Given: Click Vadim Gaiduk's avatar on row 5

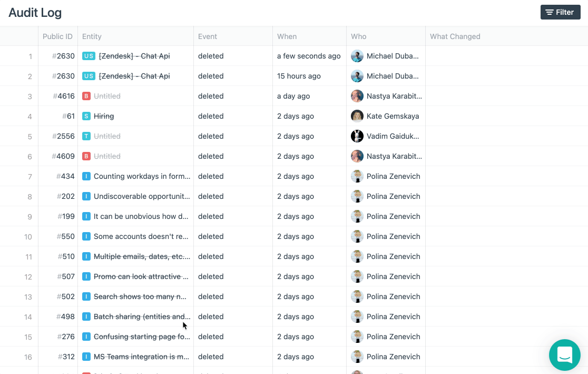Looking at the screenshot, I should click(x=357, y=136).
